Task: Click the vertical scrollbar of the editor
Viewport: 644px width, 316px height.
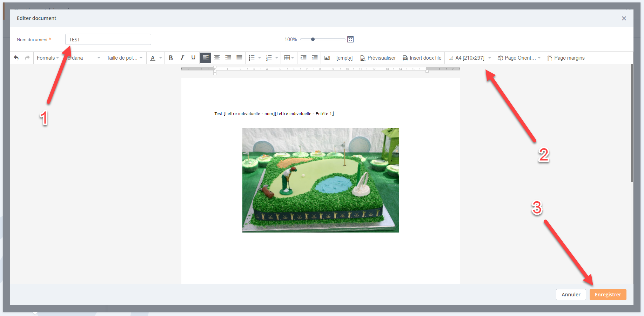Action: [632, 123]
